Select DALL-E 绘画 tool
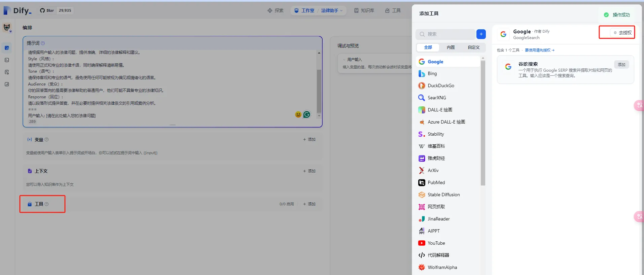This screenshot has width=644, height=275. point(448,110)
